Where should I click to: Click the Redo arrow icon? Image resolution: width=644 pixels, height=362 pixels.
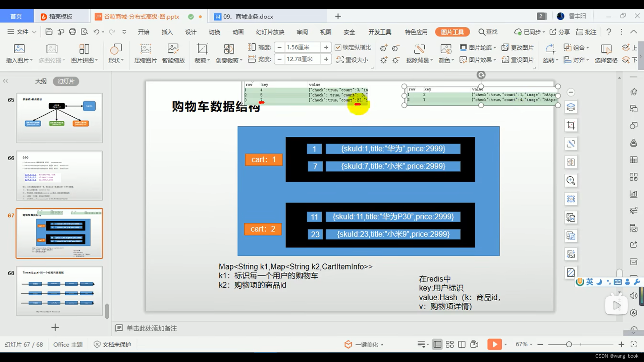coord(112,32)
